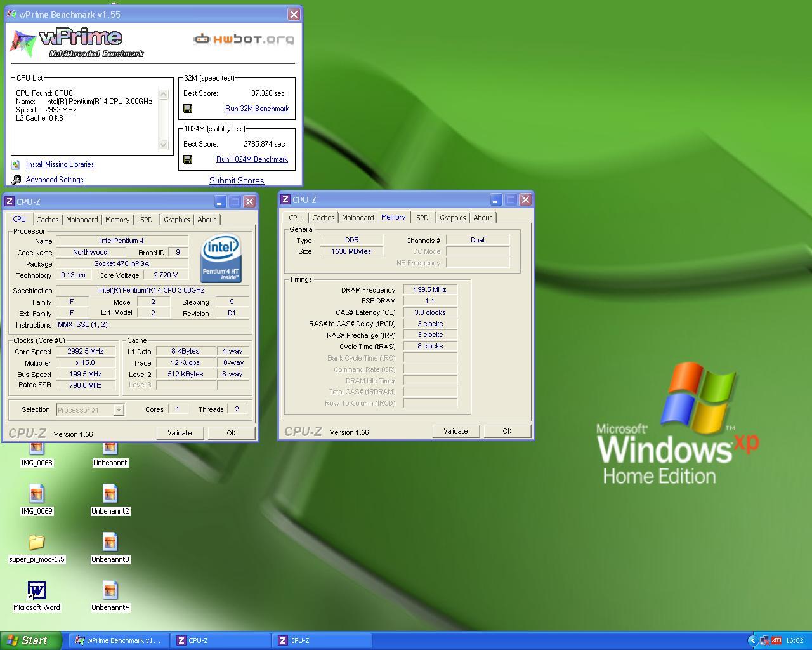Open Graphics tab in Memory CPU-Z window
Viewport: 812px width, 650px height.
point(452,218)
